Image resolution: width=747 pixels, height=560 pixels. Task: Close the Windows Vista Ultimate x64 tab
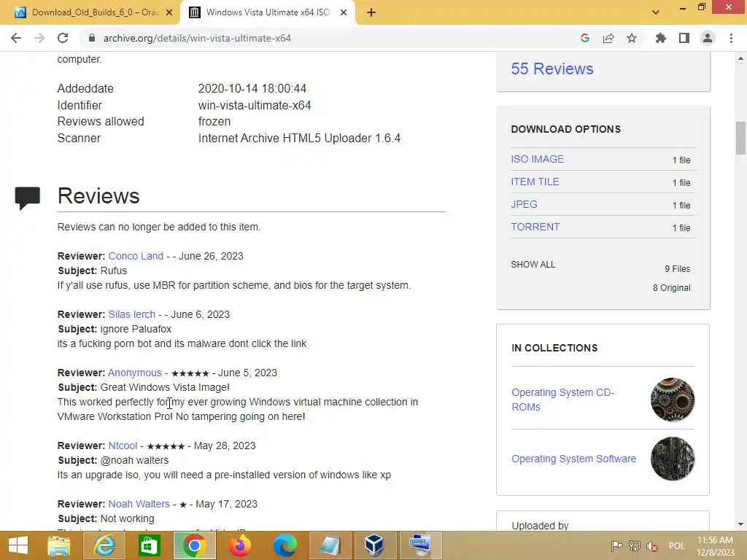pos(344,13)
